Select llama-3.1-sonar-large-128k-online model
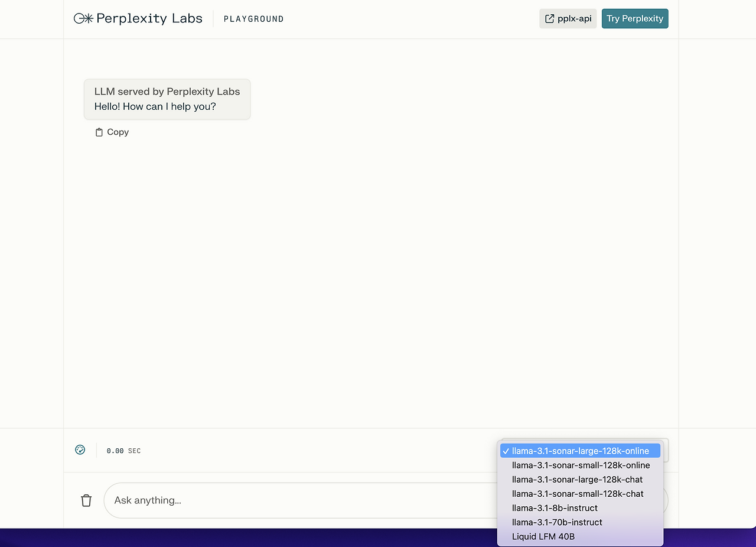Viewport: 756px width, 547px height. click(x=580, y=451)
